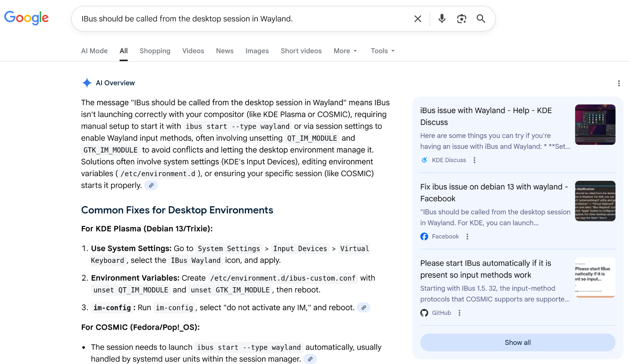The height and width of the screenshot is (364, 629).
Task: Click the 'Input Devices' code label
Action: [x=300, y=249]
